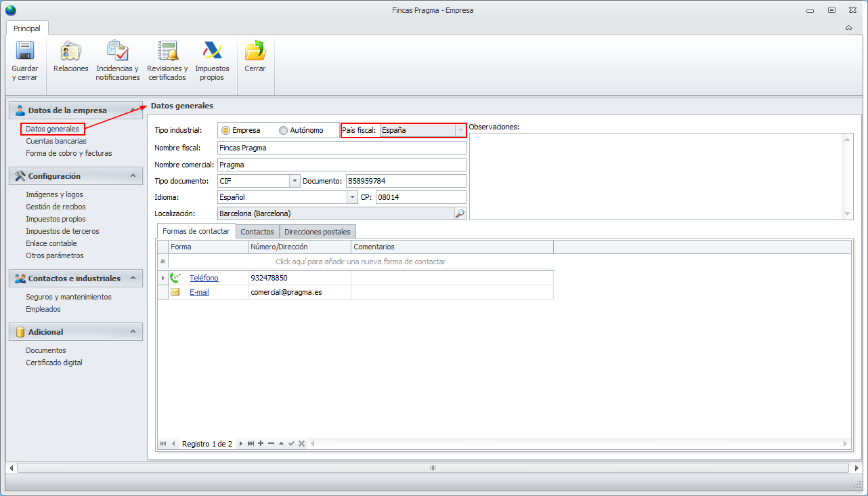Open Cuentas bancarias in sidebar

click(56, 141)
